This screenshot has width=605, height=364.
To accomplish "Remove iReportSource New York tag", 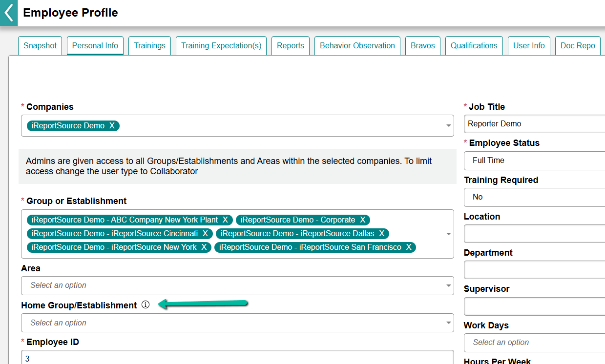I will tap(204, 247).
